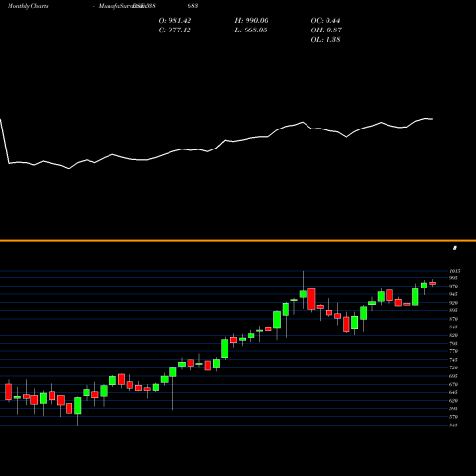476x476 pixels.
Task: Click the 620 price axis label
Action: pos(453,401)
